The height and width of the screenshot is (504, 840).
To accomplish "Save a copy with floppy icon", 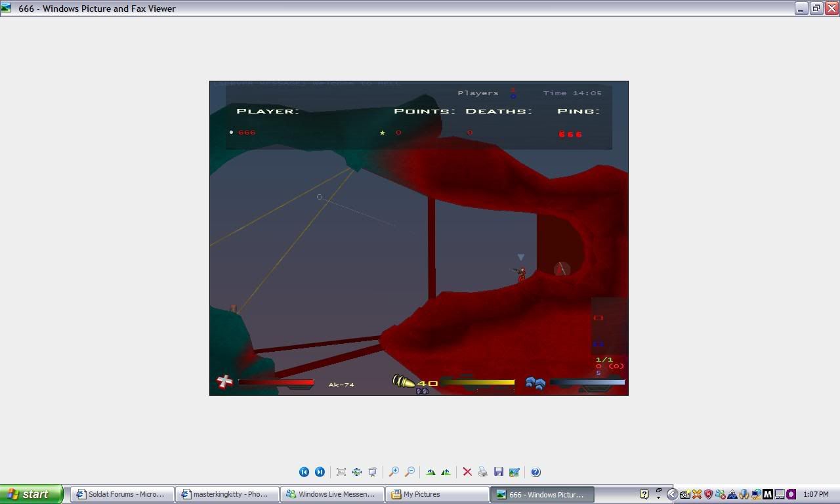I will pyautogui.click(x=499, y=472).
